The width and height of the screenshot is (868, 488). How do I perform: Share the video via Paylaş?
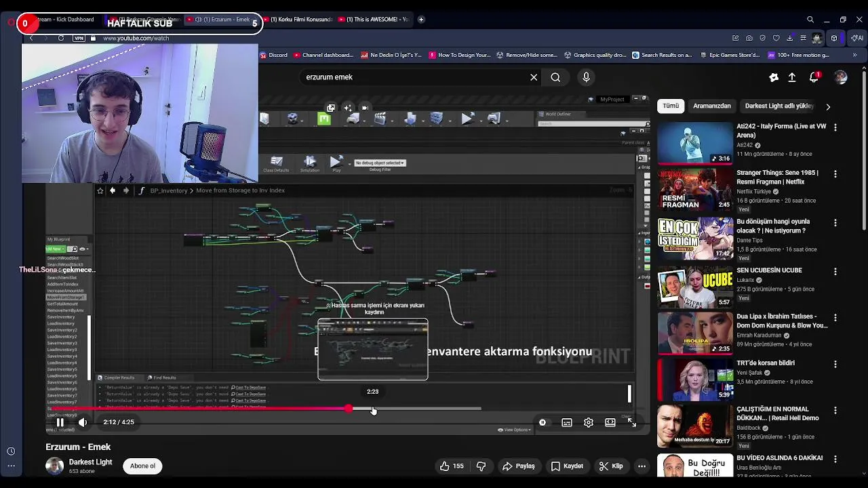[519, 466]
